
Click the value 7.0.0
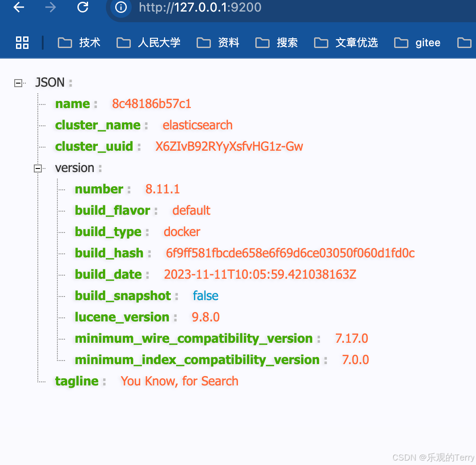[x=355, y=360]
